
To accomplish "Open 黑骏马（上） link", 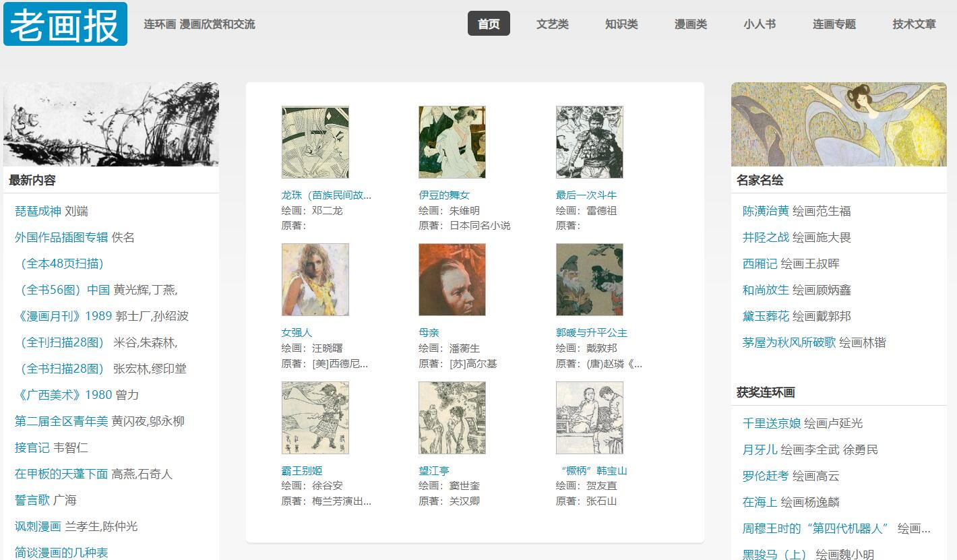I will tap(776, 555).
